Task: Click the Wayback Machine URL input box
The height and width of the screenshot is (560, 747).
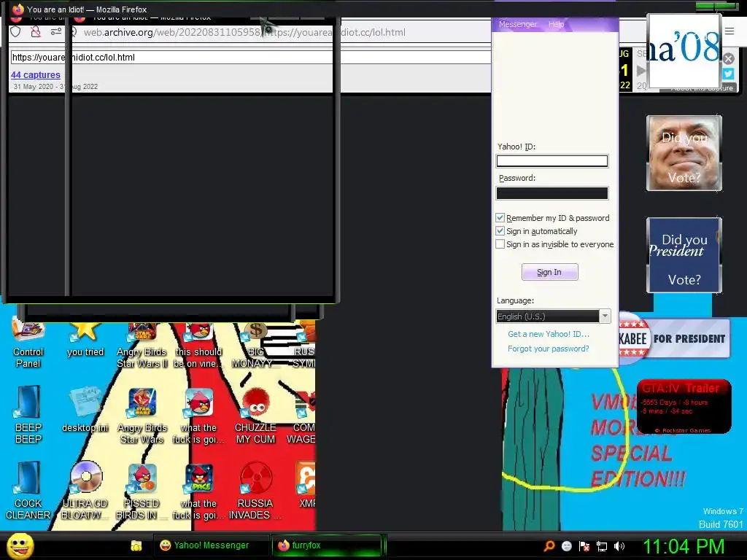Action: pos(251,57)
